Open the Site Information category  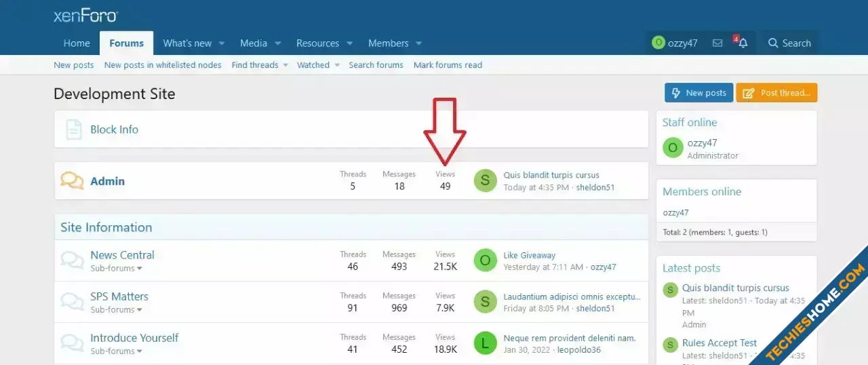click(x=106, y=227)
